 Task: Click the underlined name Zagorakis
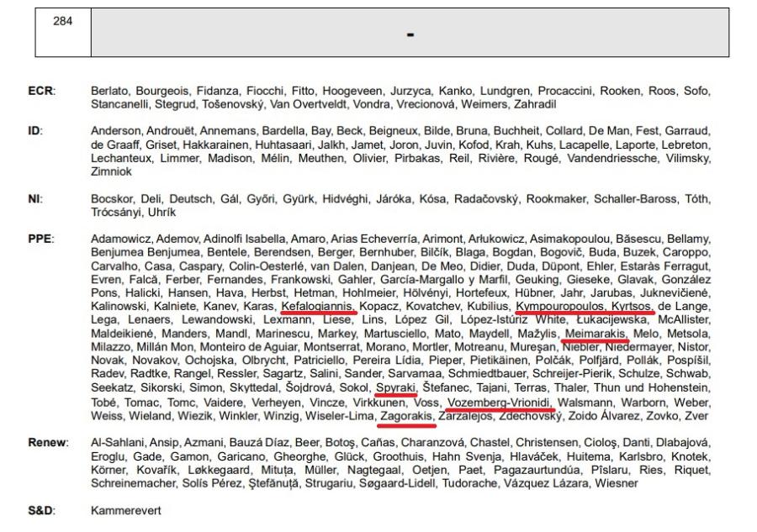pos(407,416)
